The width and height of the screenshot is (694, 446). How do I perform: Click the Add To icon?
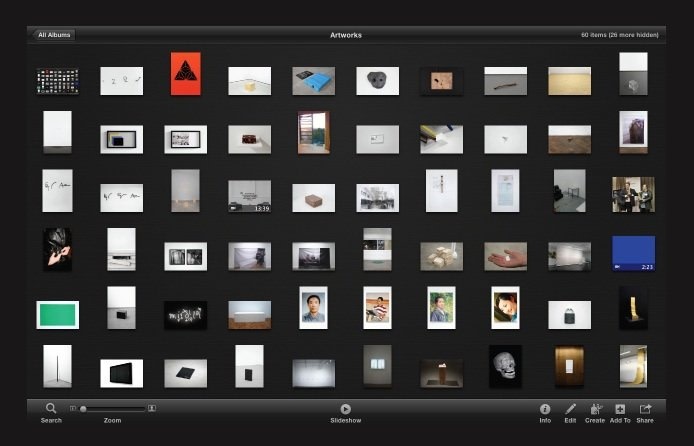(x=620, y=409)
